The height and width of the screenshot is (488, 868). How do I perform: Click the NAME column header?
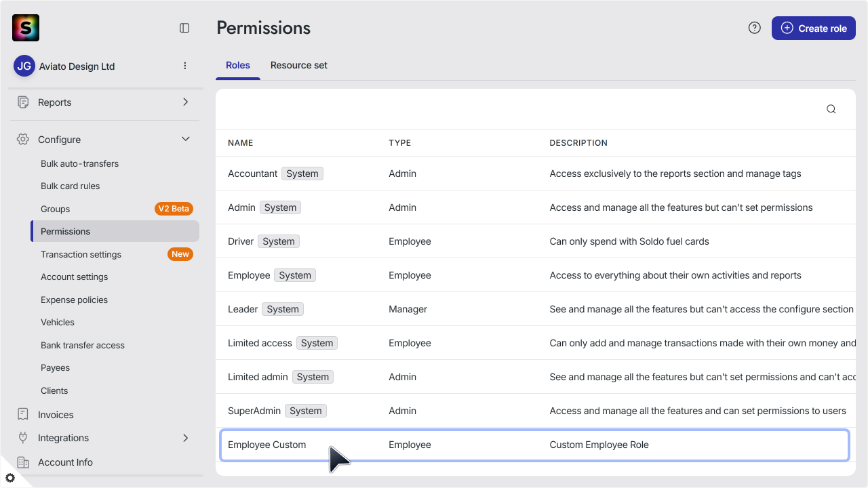tap(241, 143)
